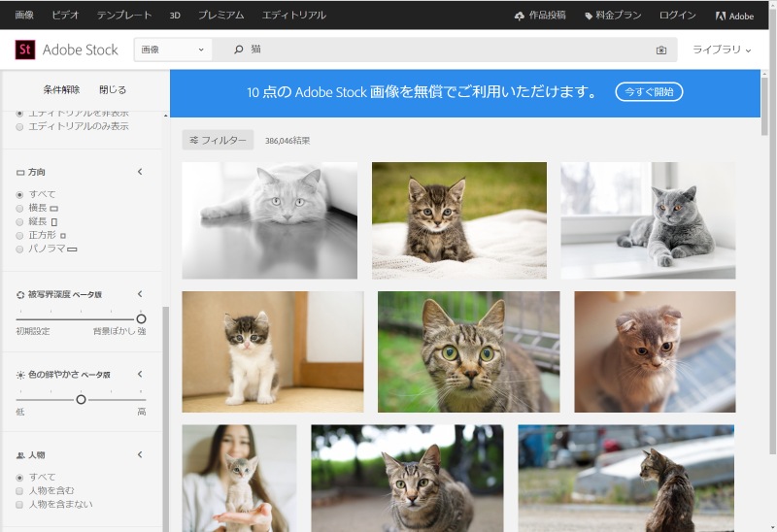
Task: Click the 料金プラン tag icon
Action: (589, 16)
